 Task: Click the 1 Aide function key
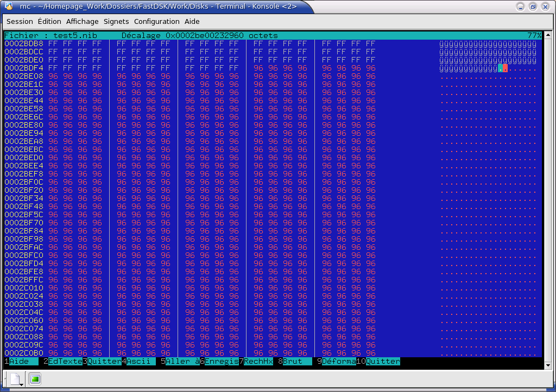[21, 361]
